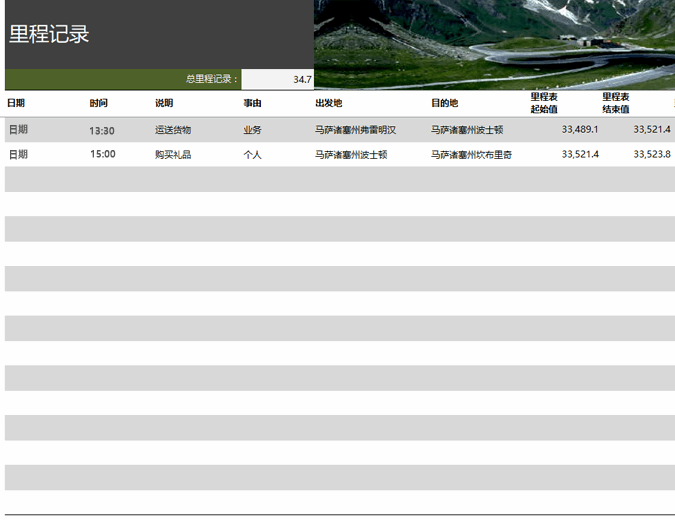Click the 里程记录 title text

pos(50,34)
